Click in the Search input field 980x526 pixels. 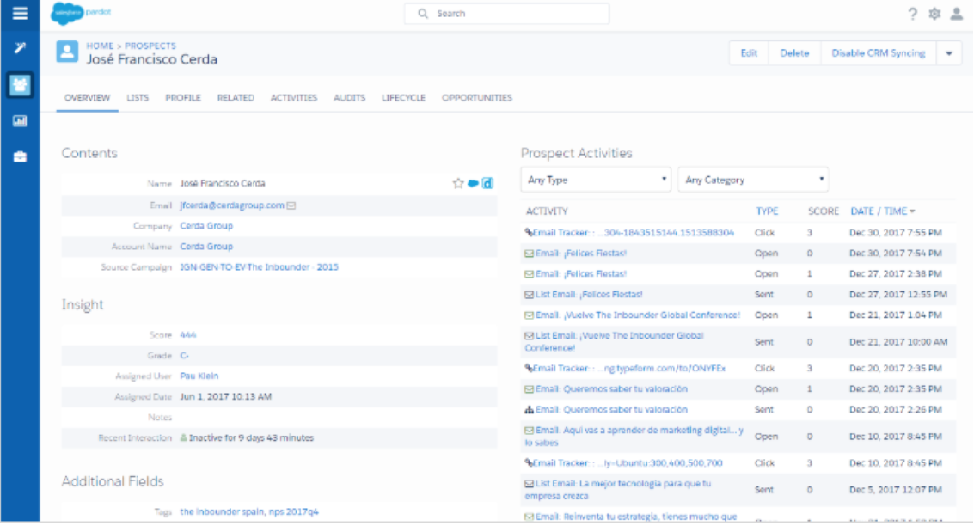[x=507, y=14]
